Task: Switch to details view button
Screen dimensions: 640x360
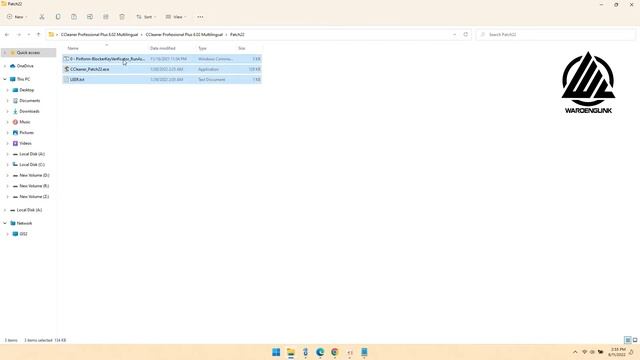Action: pos(628,340)
